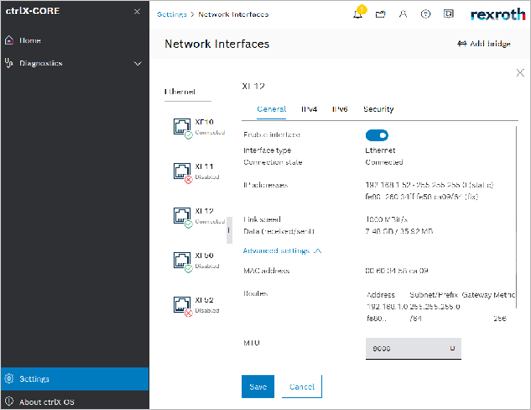Select the XF10 ethernet port icon

tap(182, 127)
